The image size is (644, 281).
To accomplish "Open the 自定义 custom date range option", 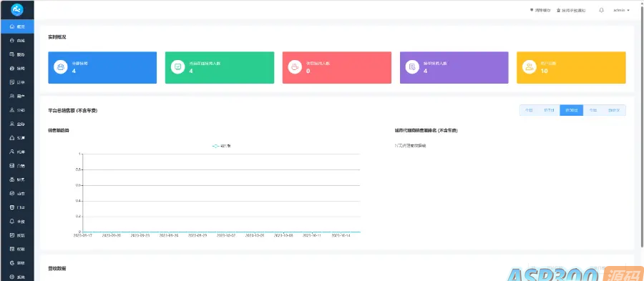I will coord(615,110).
